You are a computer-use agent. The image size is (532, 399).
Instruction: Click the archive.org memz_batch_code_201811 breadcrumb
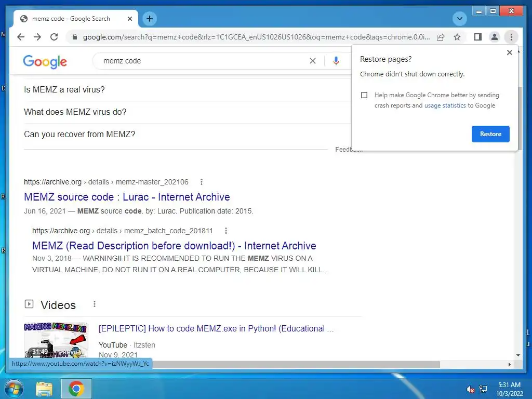coord(123,231)
